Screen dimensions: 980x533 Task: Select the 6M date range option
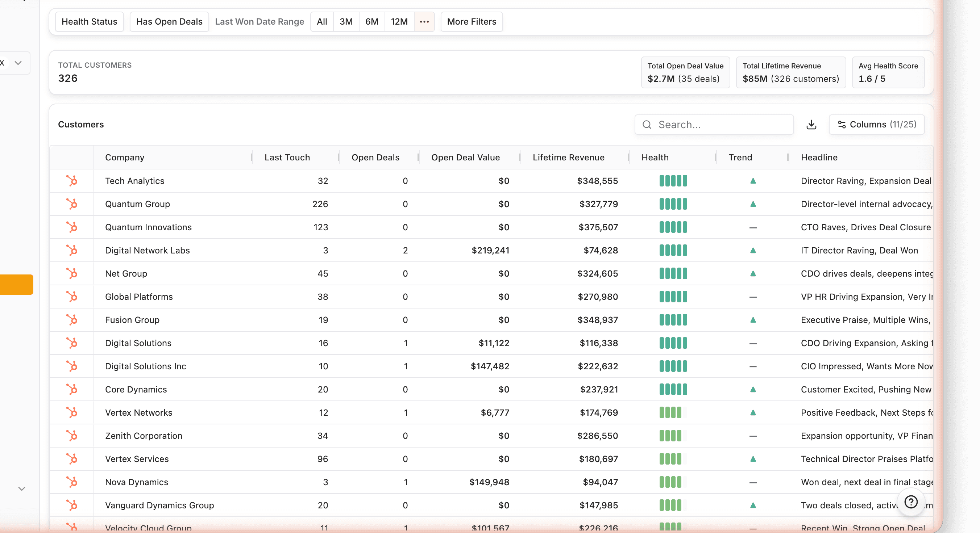point(371,22)
